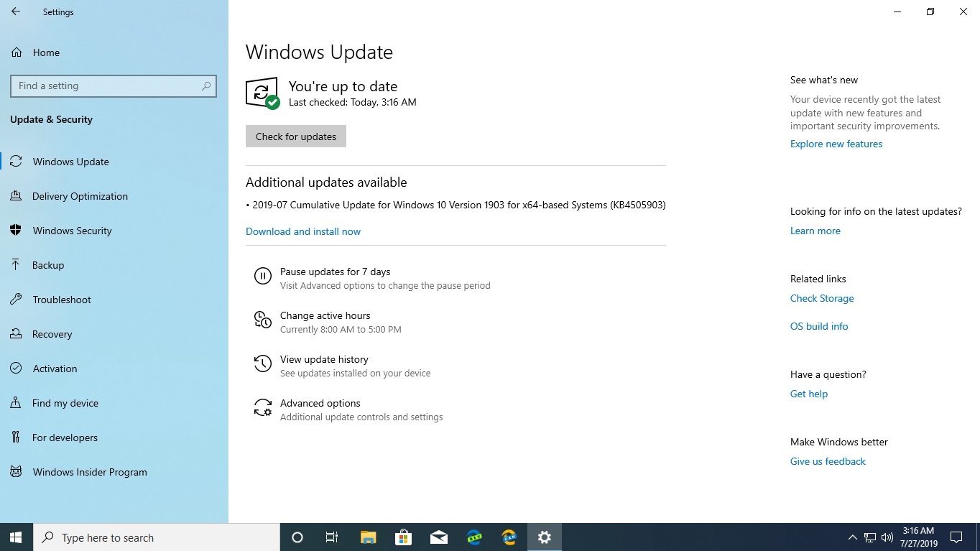Click the Windows Insider Program icon
Image resolution: width=980 pixels, height=551 pixels.
(16, 472)
